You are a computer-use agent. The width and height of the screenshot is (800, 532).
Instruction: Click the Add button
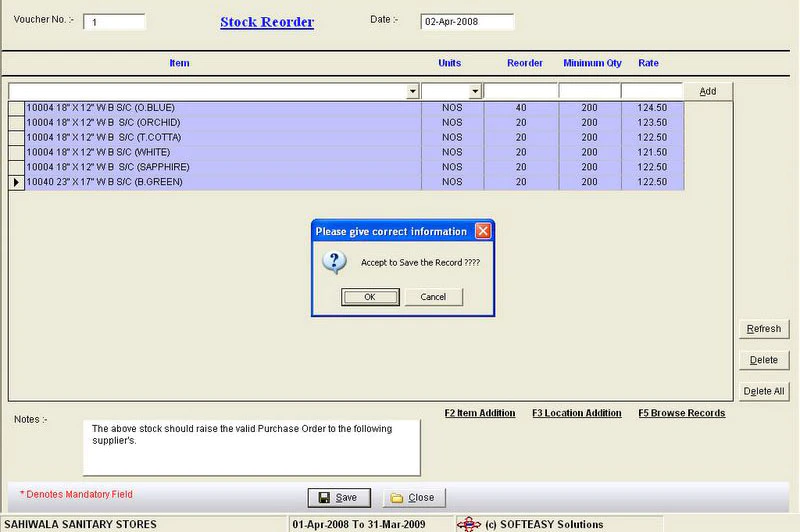point(708,91)
